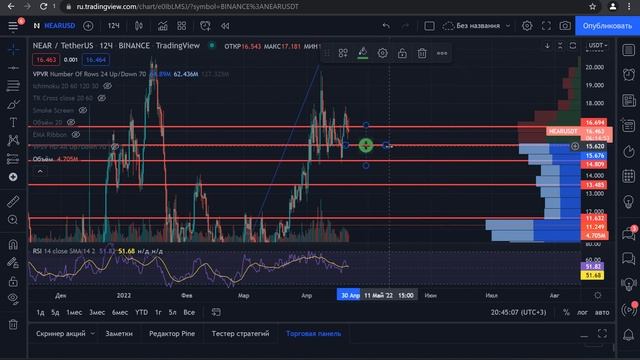Toggle Ichimoku indicator visibility
The image size is (640, 360).
click(108, 86)
